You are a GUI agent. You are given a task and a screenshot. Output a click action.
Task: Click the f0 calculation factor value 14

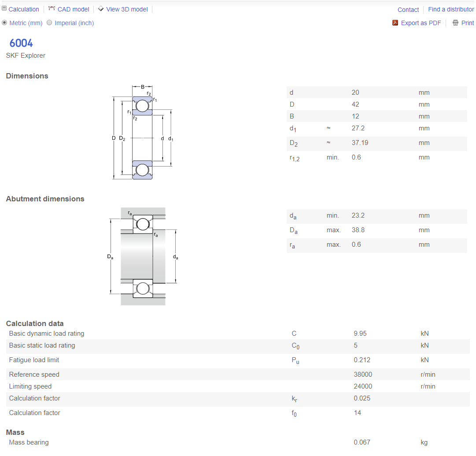pos(357,413)
